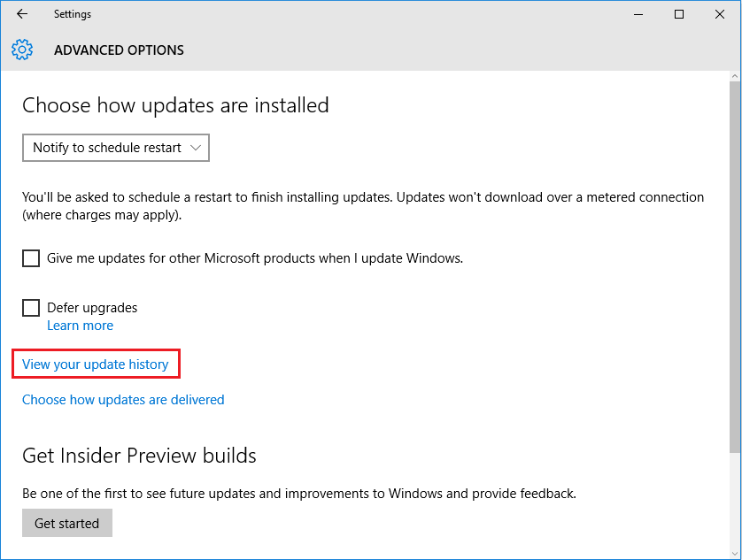Enable the Defer upgrades checkbox square
This screenshot has height=560, width=742.
point(31,308)
